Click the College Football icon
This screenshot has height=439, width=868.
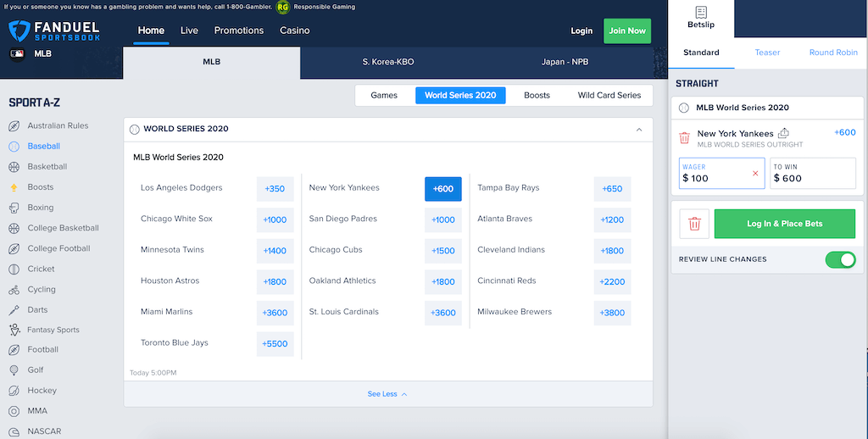pos(14,248)
